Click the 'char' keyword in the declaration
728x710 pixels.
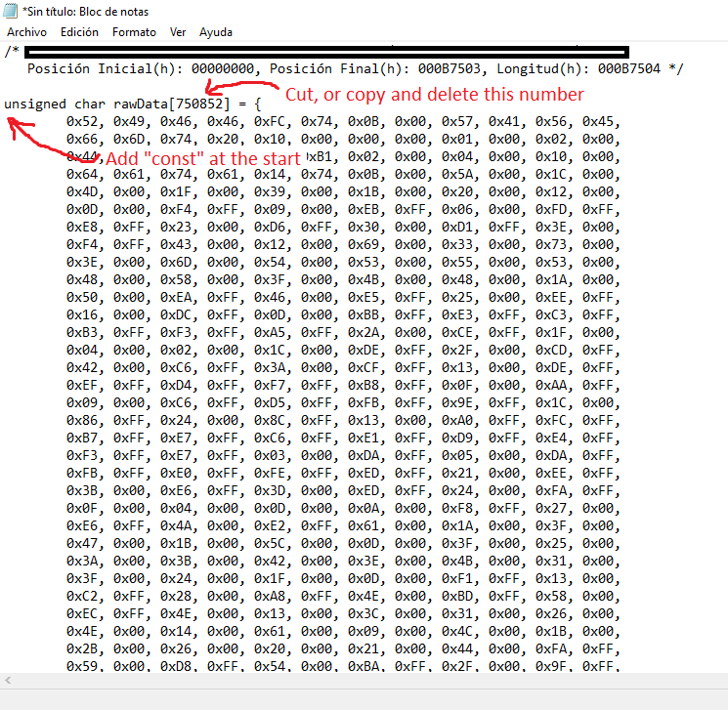pyautogui.click(x=90, y=104)
